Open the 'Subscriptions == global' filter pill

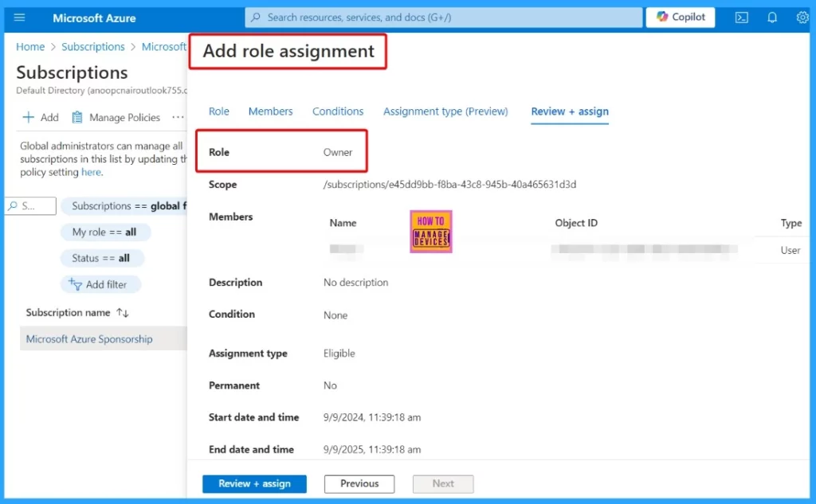pyautogui.click(x=124, y=206)
